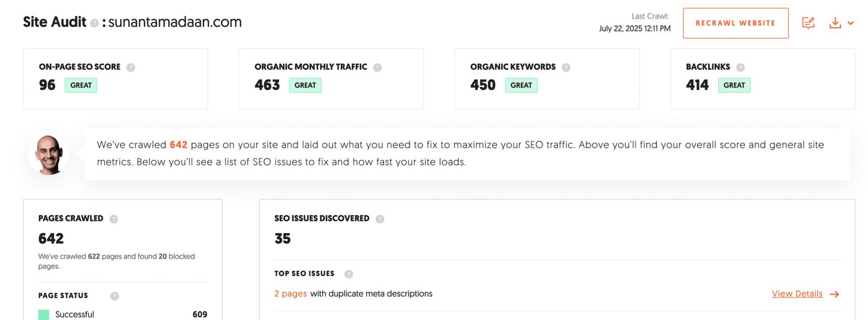Open View Details for duplicate meta descriptions
The image size is (868, 320).
(797, 294)
